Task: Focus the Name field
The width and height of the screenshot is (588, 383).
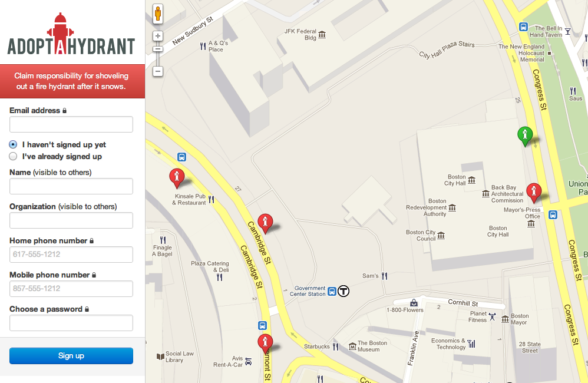Action: tap(71, 186)
